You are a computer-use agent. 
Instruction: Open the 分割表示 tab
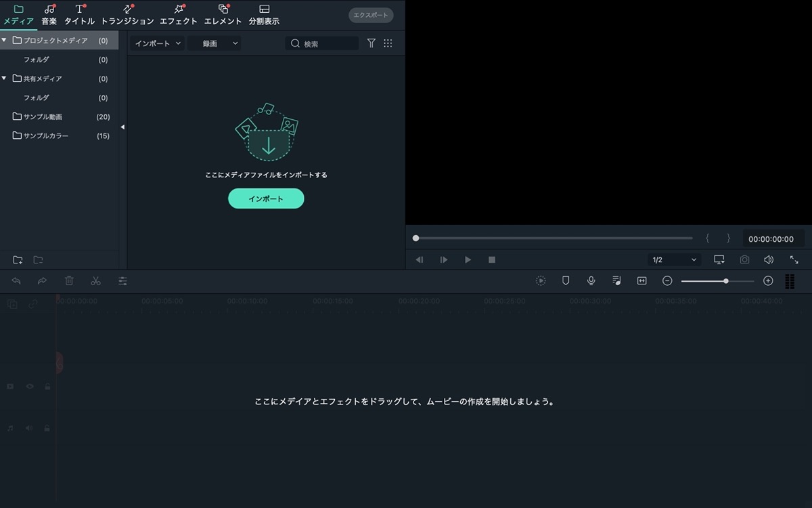pos(264,15)
